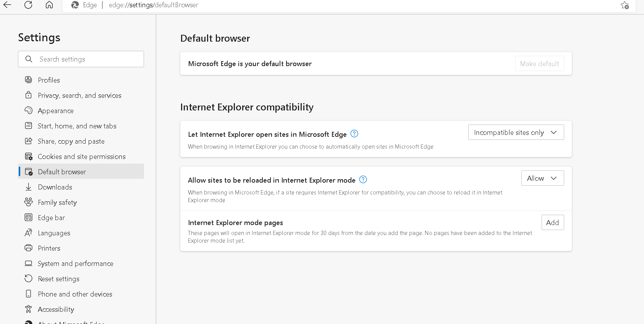The height and width of the screenshot is (324, 644).
Task: Open help for Internet Explorer mode reload
Action: coord(363,180)
